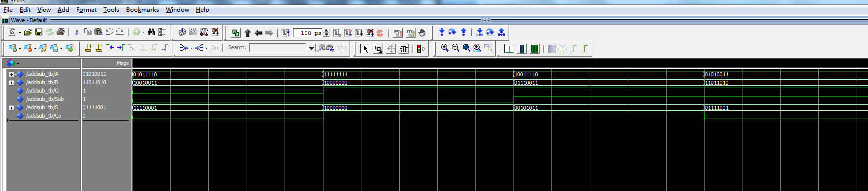Screen dimensions: 868x191
Task: Click the Continue Run icon
Action: point(348,33)
